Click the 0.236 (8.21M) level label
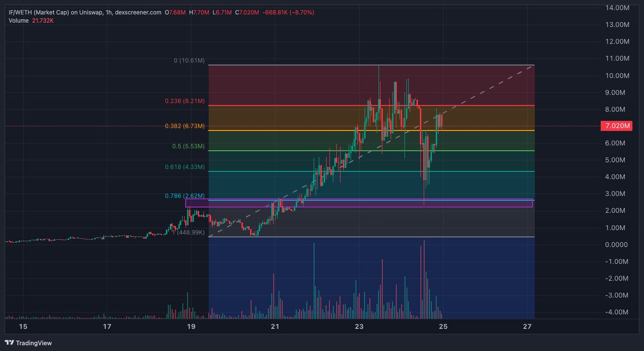644x351 pixels. (185, 101)
